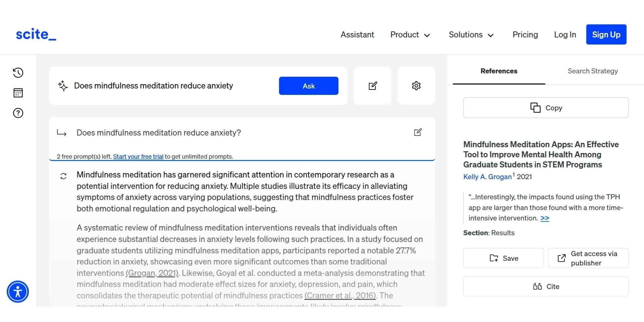Expand the Solutions dropdown menu
Image resolution: width=644 pixels, height=322 pixels.
(471, 35)
